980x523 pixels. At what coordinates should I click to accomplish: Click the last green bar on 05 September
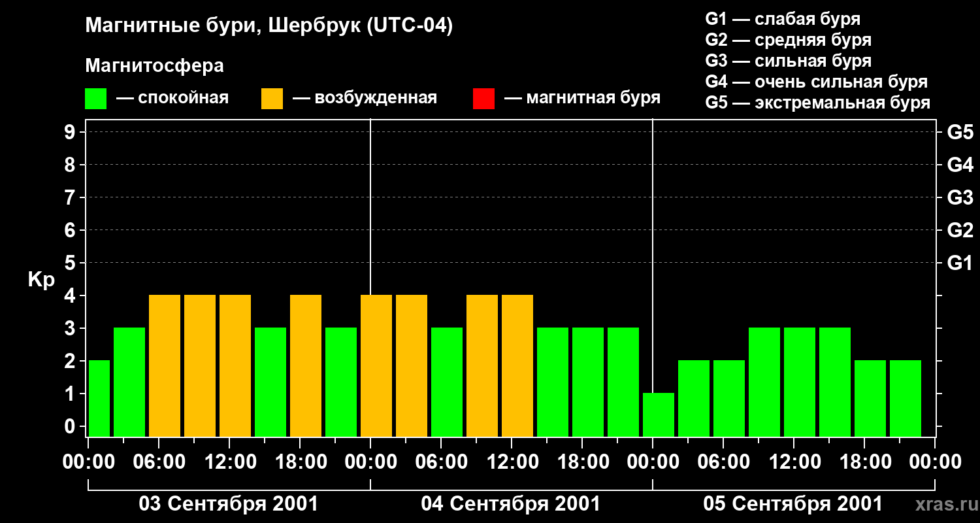[x=906, y=398]
